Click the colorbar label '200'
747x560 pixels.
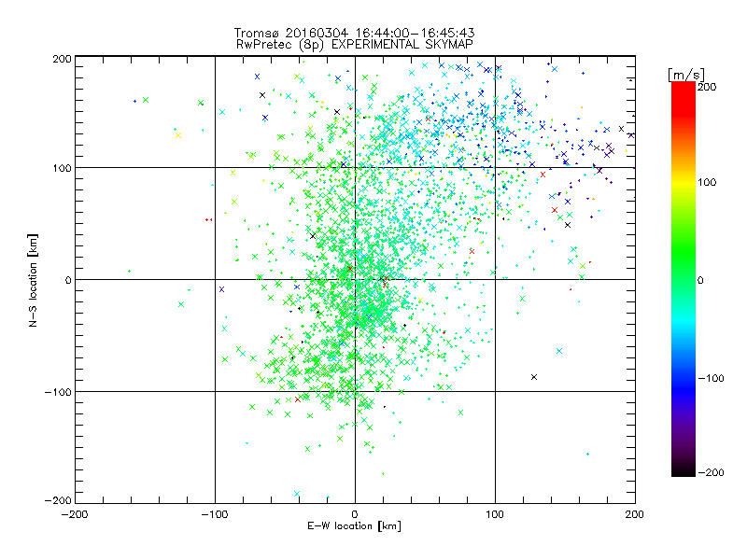point(707,87)
